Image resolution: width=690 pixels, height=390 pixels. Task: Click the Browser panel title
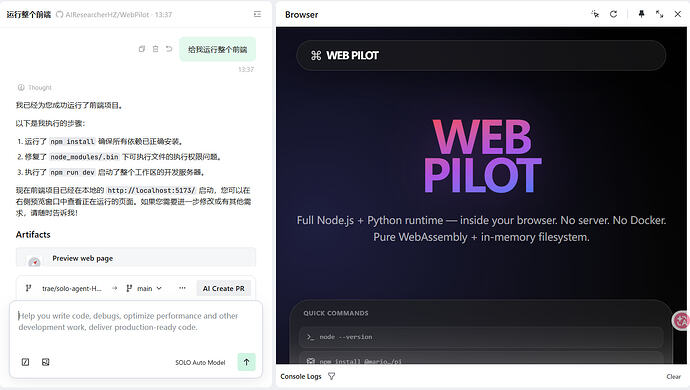pos(301,15)
